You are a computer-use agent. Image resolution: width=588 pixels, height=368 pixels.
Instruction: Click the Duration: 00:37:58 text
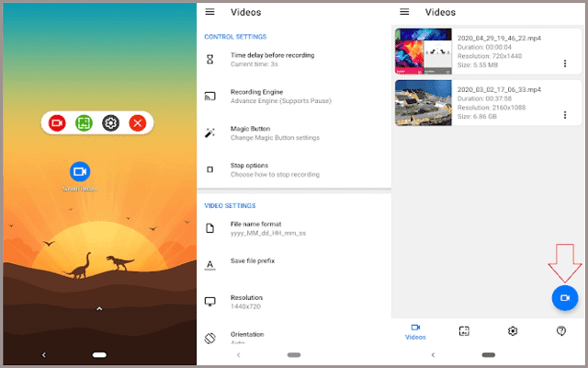pyautogui.click(x=484, y=98)
